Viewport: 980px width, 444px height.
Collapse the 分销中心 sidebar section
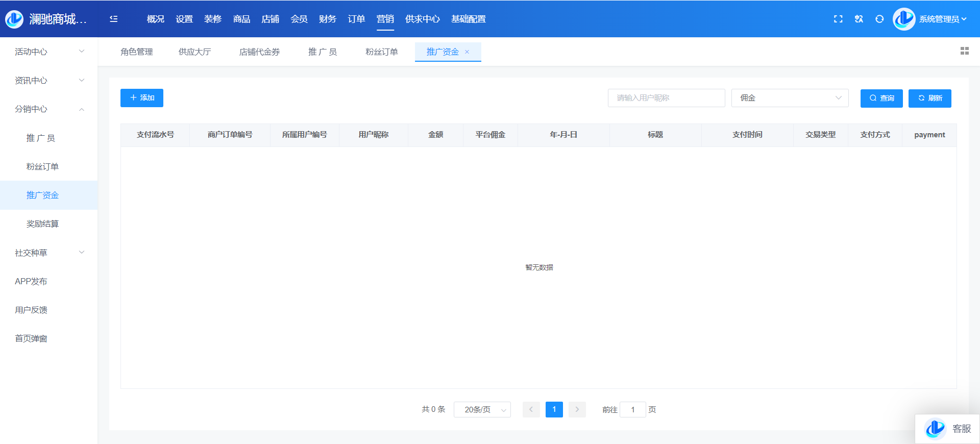49,109
